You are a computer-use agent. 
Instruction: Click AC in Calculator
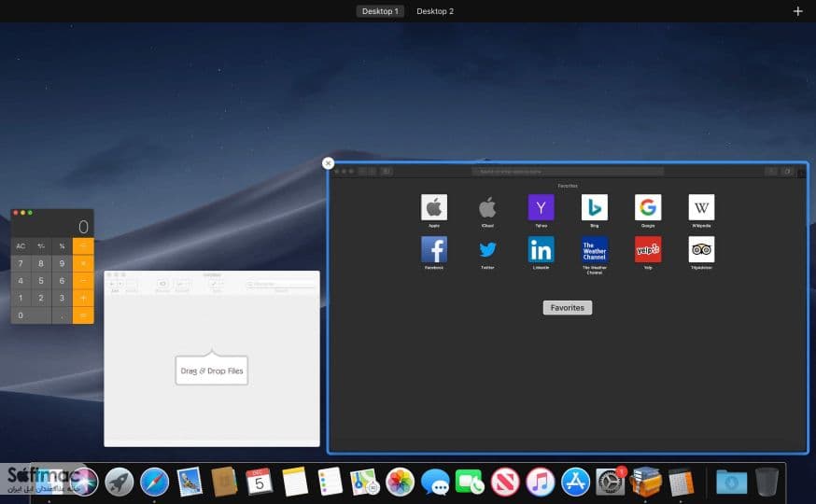pos(21,246)
